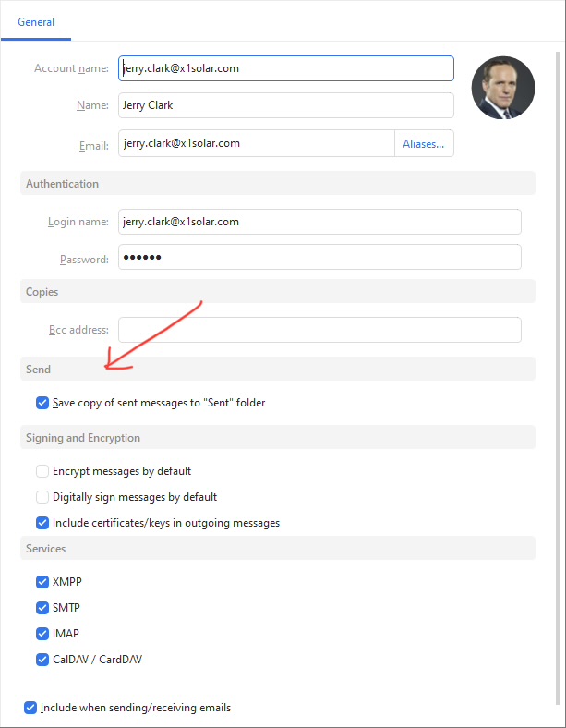The height and width of the screenshot is (728, 566).
Task: Click the Email address input field
Action: (x=256, y=143)
